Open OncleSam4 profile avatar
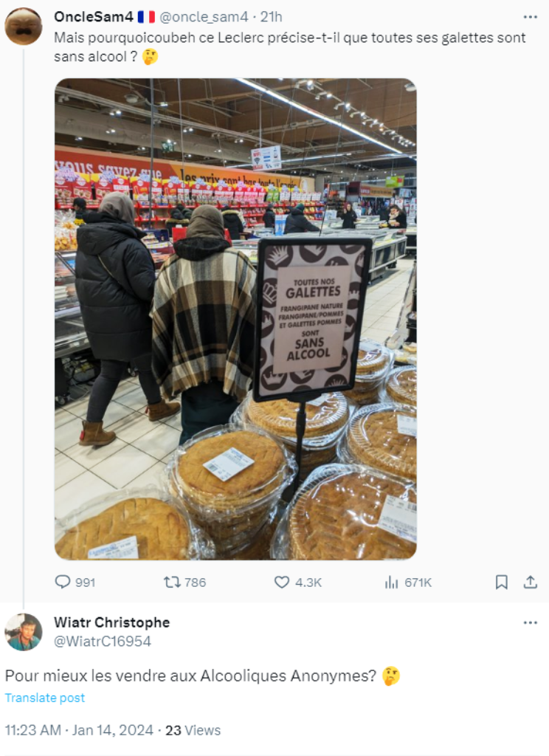Viewport: 549px width, 756px height. pyautogui.click(x=23, y=26)
